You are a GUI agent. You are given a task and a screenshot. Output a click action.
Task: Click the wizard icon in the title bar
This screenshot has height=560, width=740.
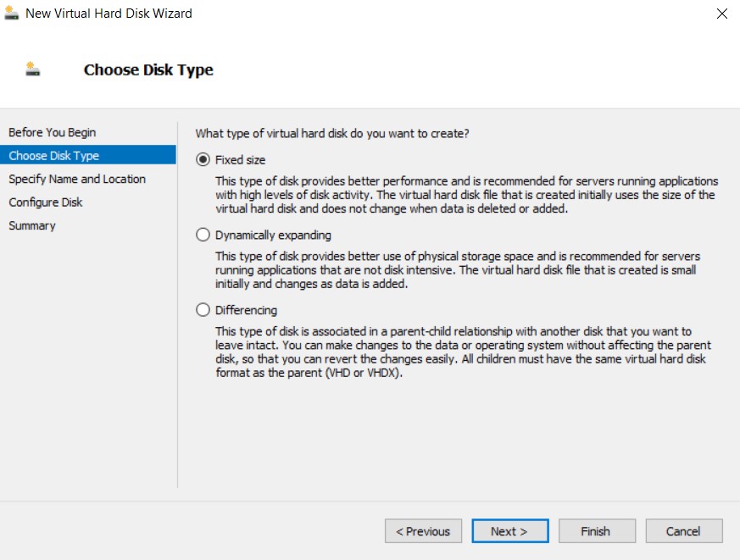click(12, 14)
